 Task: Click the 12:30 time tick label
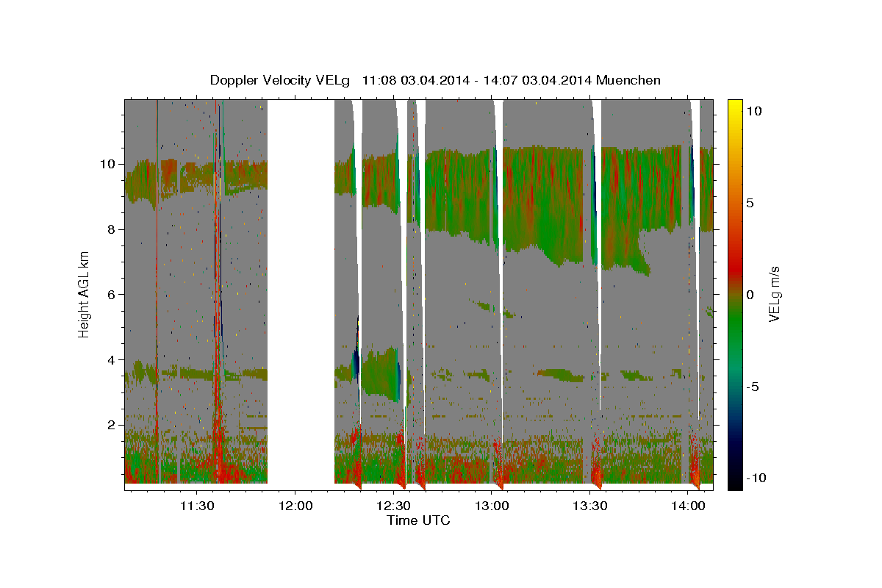(393, 506)
